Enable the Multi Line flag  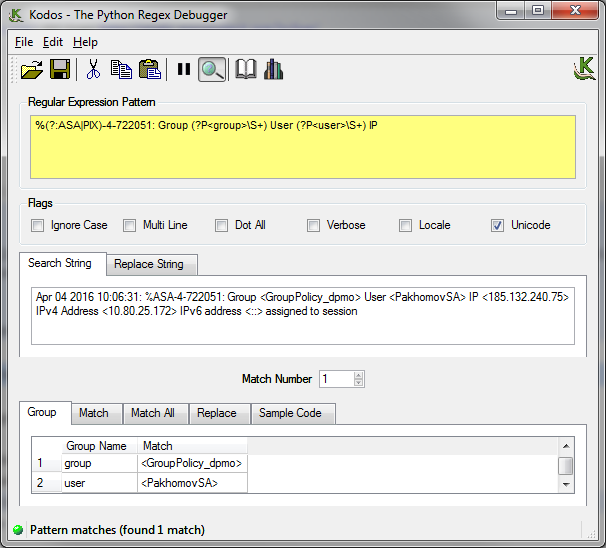(130, 225)
